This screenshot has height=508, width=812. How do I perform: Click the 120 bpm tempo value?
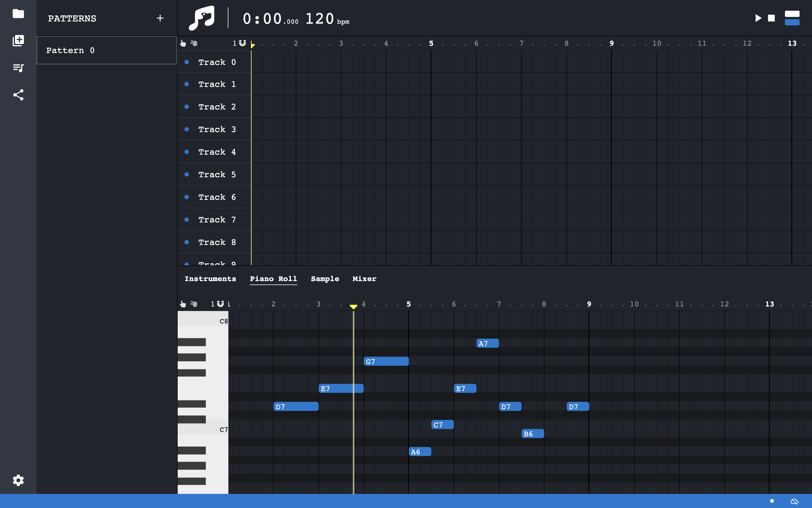point(327,19)
